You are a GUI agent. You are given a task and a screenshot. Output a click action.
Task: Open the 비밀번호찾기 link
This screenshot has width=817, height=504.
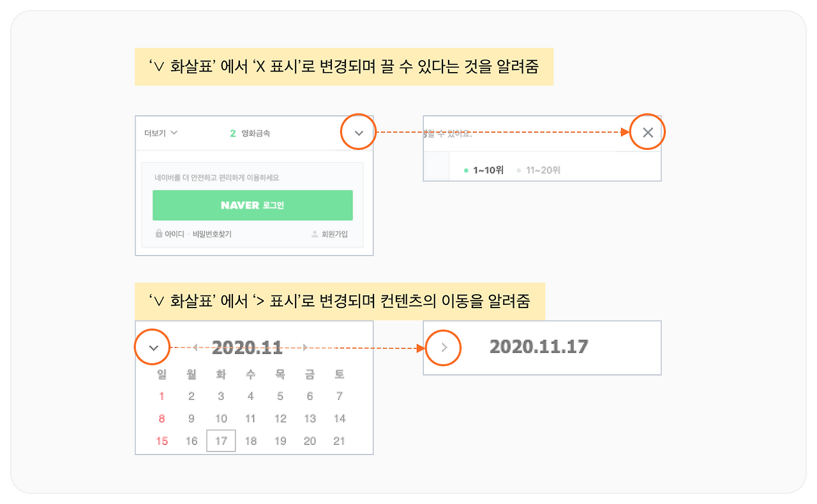pyautogui.click(x=212, y=234)
